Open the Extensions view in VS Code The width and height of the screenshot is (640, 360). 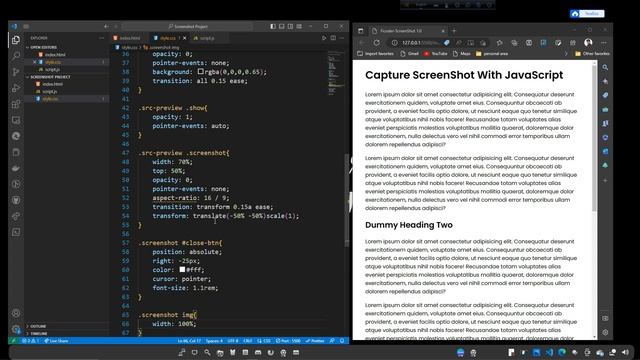(x=16, y=104)
